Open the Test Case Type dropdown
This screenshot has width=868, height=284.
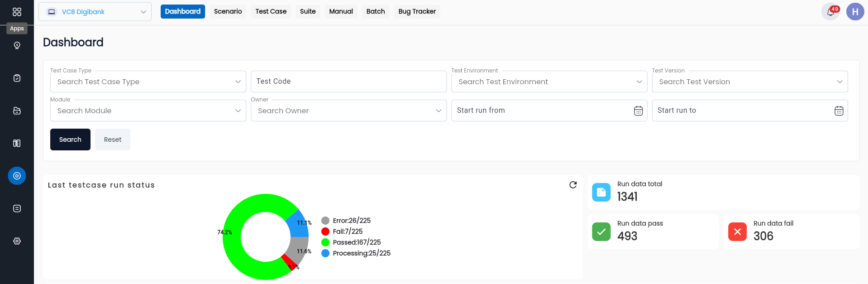point(148,82)
